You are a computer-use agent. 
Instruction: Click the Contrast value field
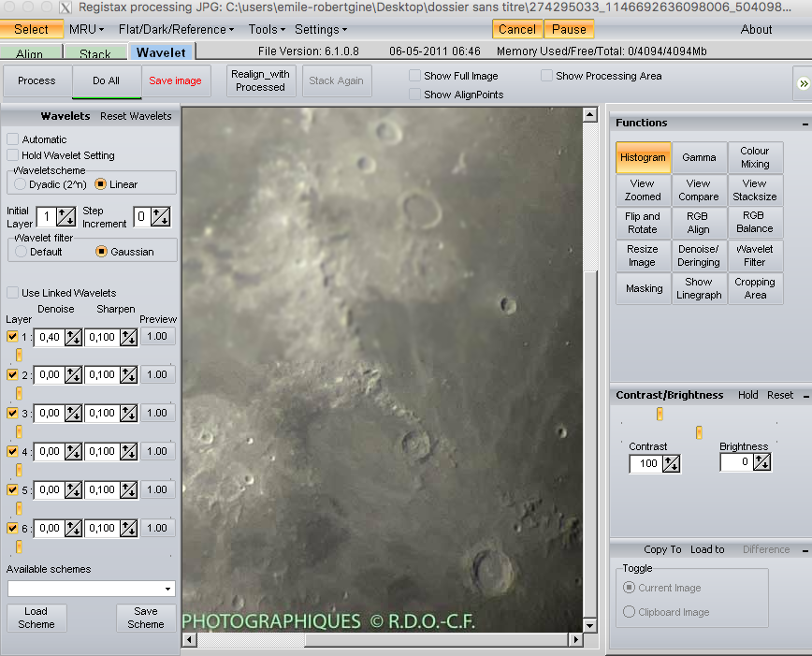645,463
